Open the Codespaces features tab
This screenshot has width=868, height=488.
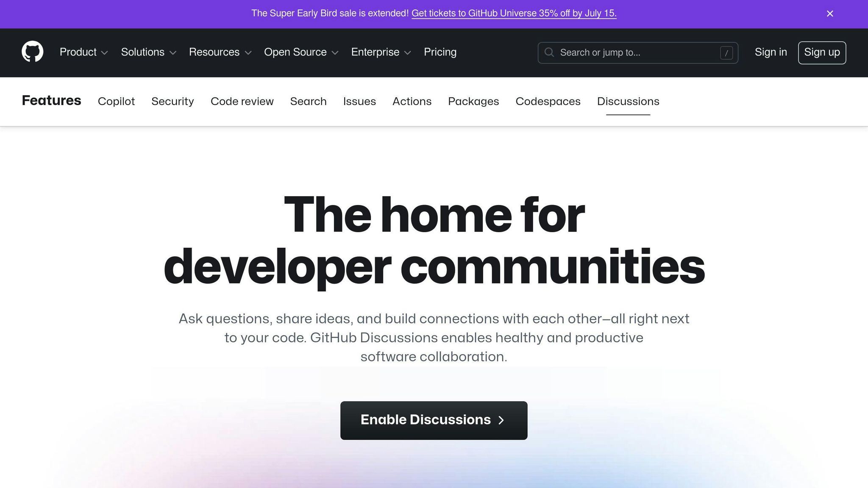tap(548, 101)
